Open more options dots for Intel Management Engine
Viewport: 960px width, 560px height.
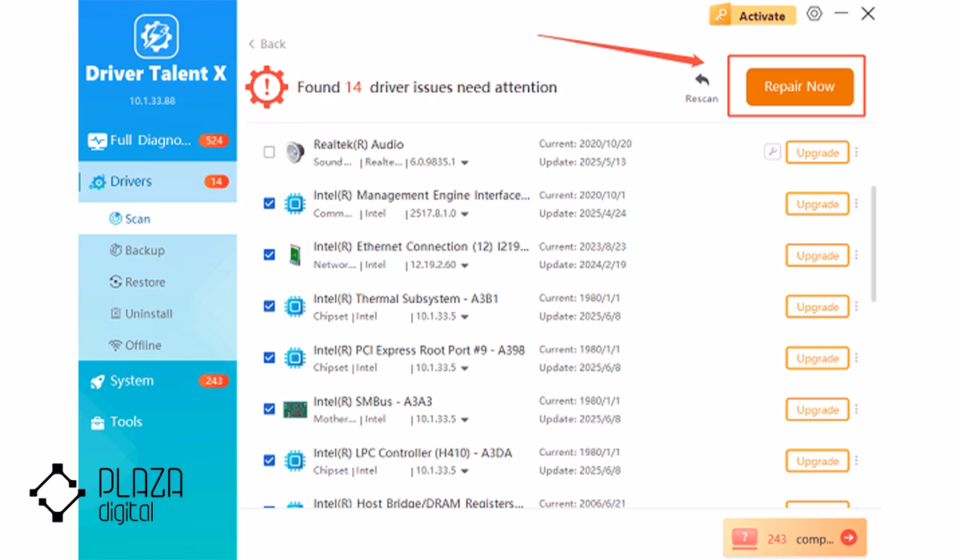click(856, 204)
